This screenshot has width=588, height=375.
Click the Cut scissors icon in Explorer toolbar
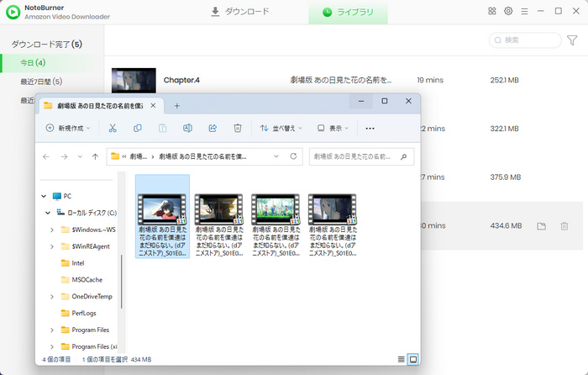pyautogui.click(x=113, y=128)
